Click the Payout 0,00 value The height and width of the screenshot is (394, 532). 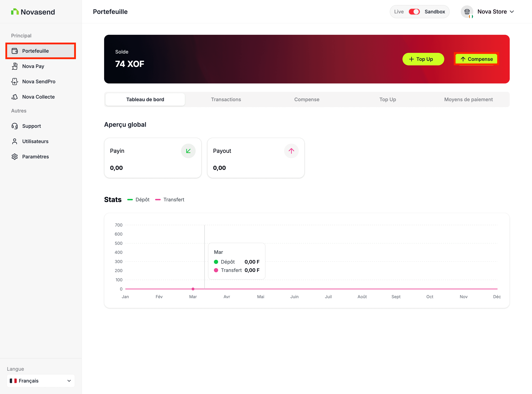coord(220,168)
